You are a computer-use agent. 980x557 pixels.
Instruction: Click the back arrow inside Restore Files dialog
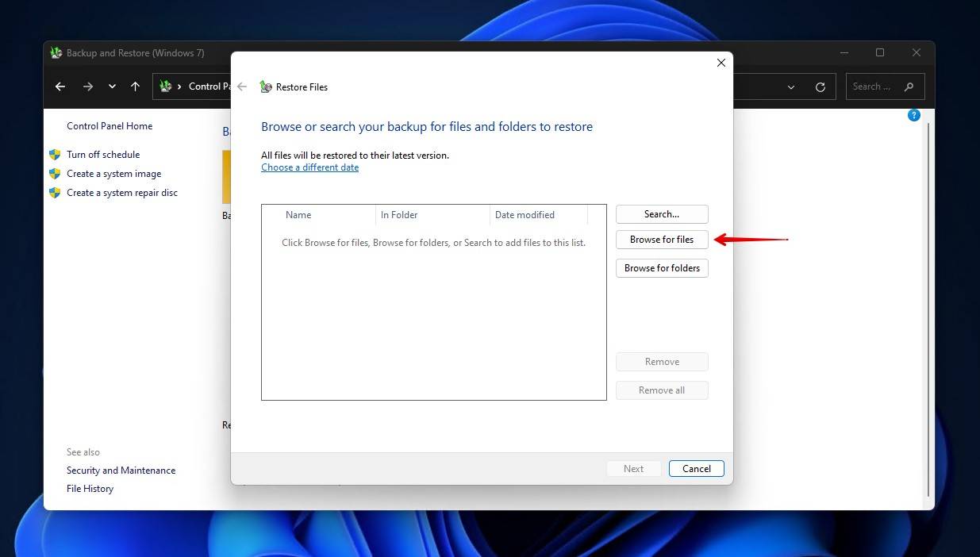click(242, 86)
